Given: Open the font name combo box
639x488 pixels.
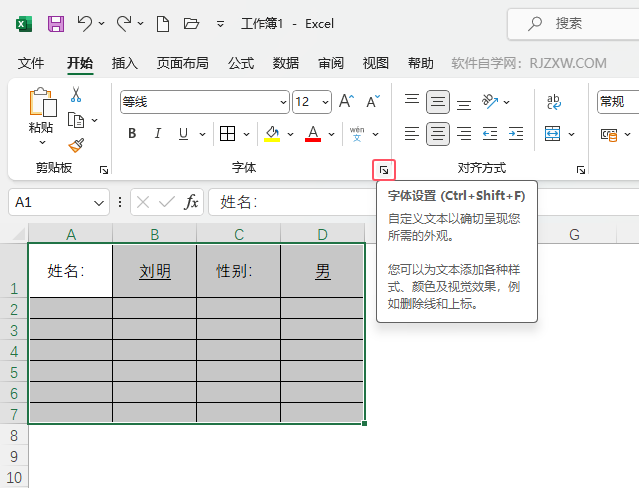Looking at the screenshot, I should (x=205, y=102).
